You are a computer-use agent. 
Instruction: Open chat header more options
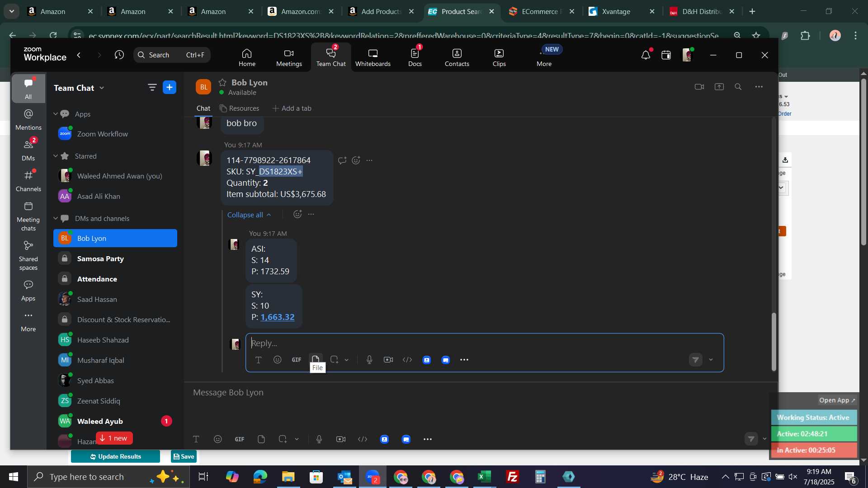coord(759,87)
